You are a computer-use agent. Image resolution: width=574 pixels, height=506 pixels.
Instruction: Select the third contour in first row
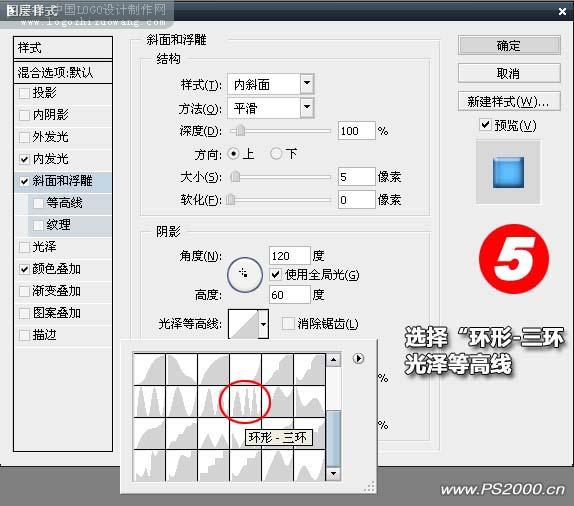tap(213, 369)
